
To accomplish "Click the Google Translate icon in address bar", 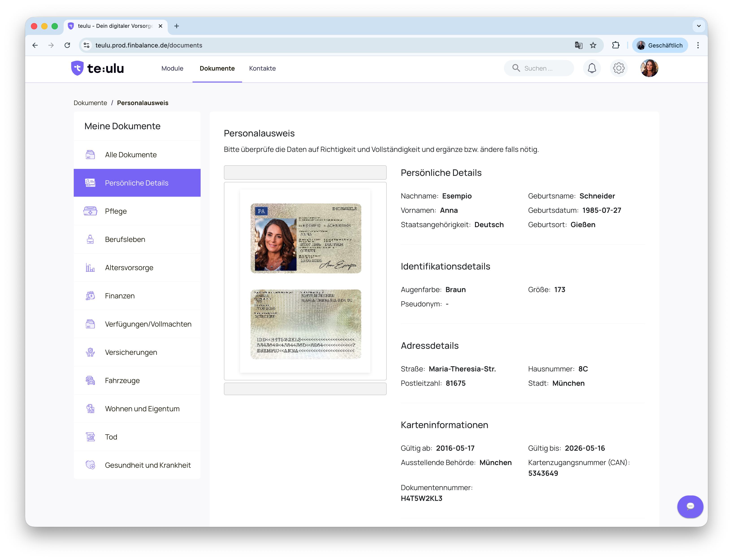I will click(579, 45).
